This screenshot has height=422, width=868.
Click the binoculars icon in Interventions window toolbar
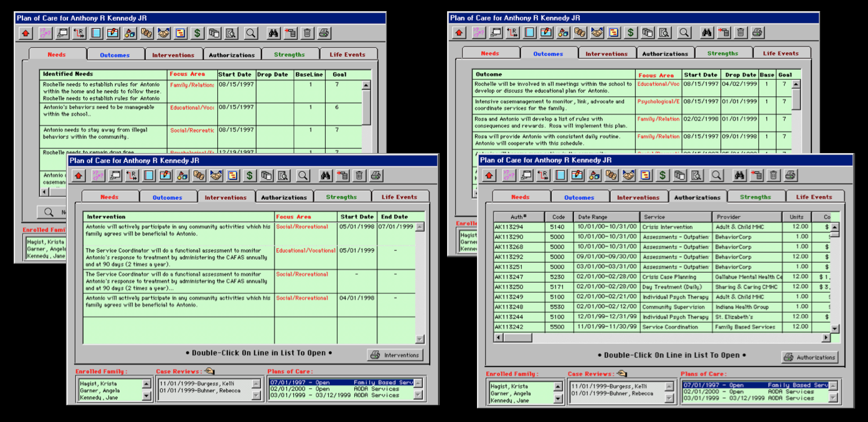[326, 176]
